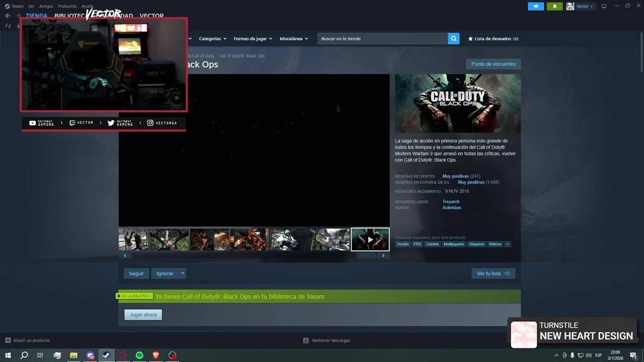The height and width of the screenshot is (362, 644).
Task: Open Task View on the taskbar
Action: (40, 355)
